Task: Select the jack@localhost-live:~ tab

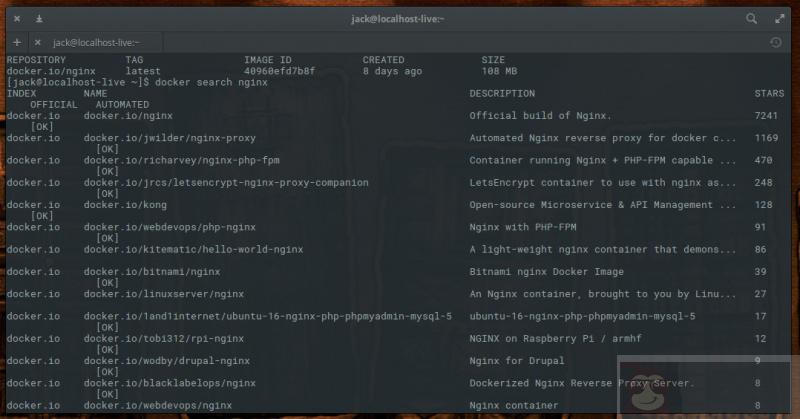Action: (96, 43)
